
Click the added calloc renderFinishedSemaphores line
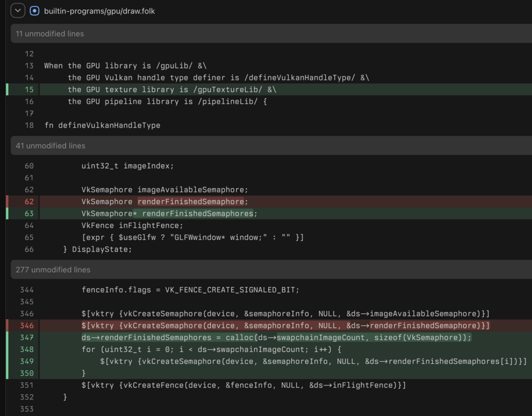click(286, 337)
